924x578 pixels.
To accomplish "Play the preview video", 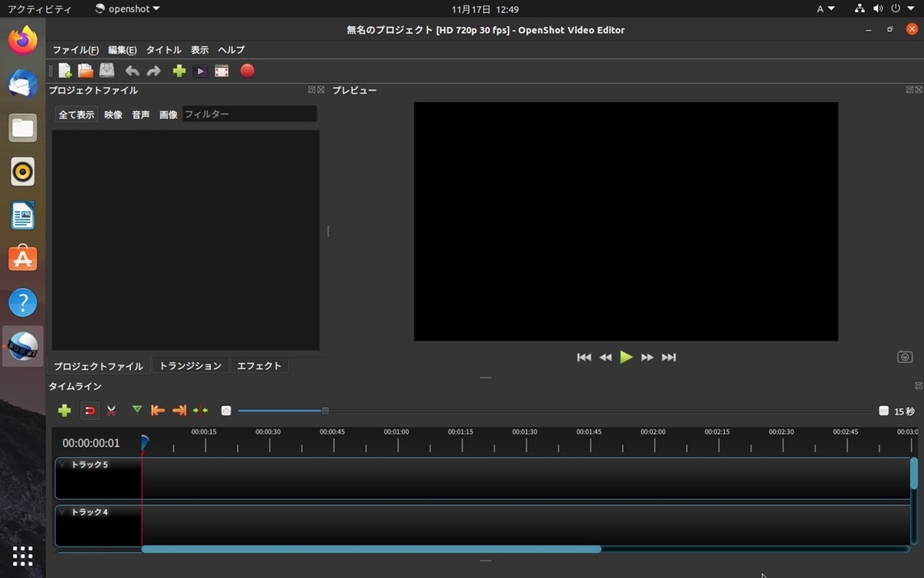I will [627, 357].
